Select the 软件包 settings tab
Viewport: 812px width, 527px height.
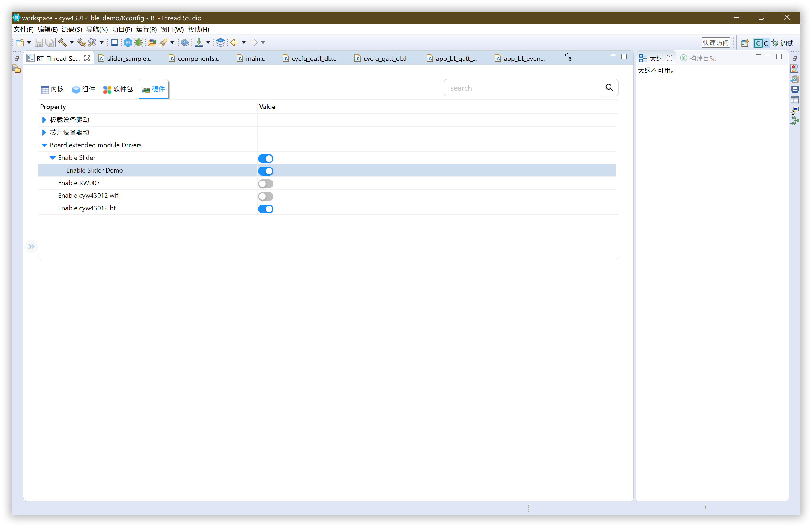[x=118, y=89]
